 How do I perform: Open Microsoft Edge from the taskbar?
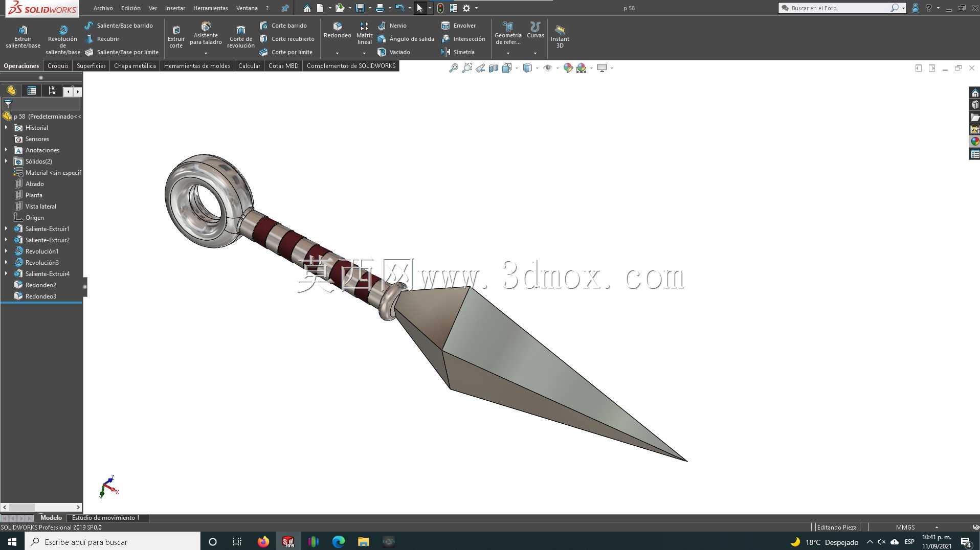pos(338,541)
